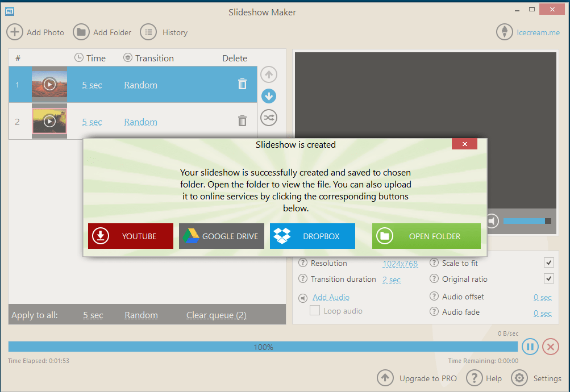Viewport: 570px width, 392px height.
Task: Change Random transition for slide 1
Action: [x=140, y=85]
